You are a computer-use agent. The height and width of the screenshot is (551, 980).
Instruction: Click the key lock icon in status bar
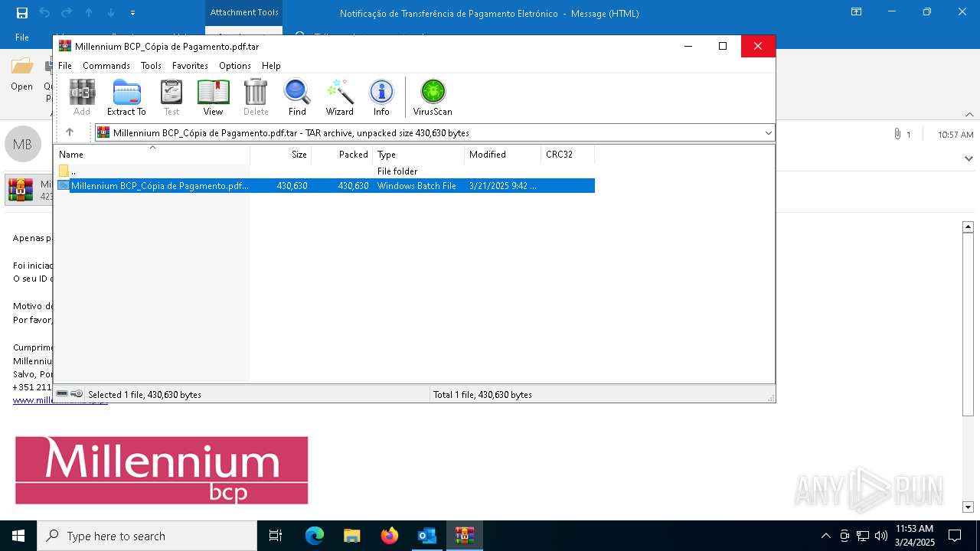[x=77, y=394]
